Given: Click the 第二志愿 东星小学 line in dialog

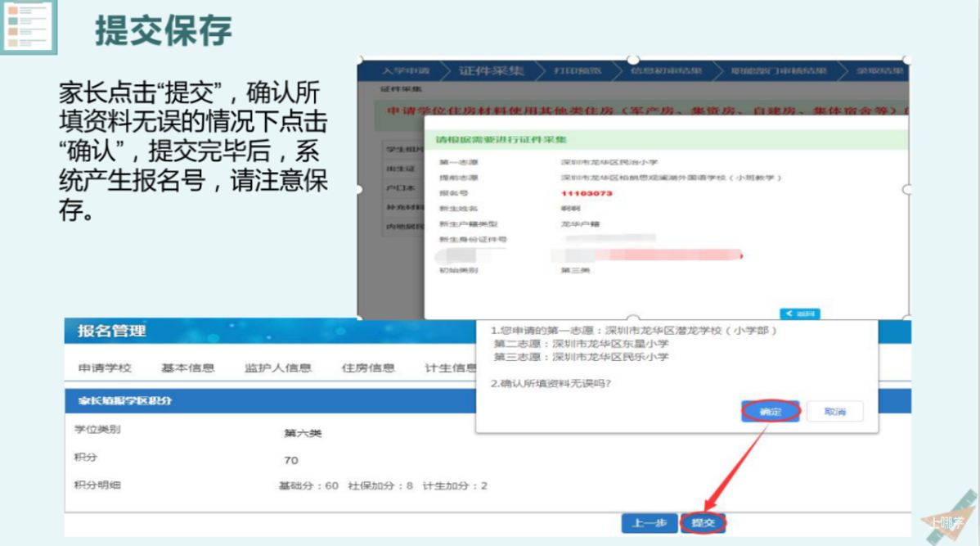Looking at the screenshot, I should [x=581, y=343].
